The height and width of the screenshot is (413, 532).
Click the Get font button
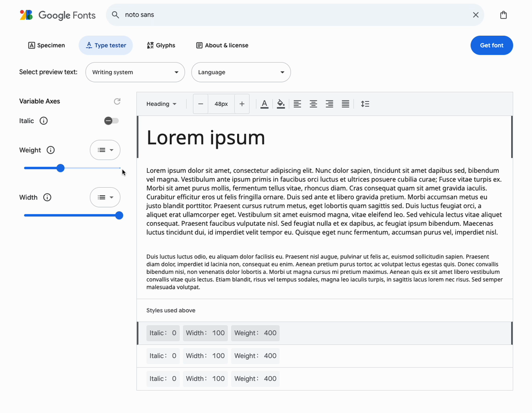click(491, 45)
